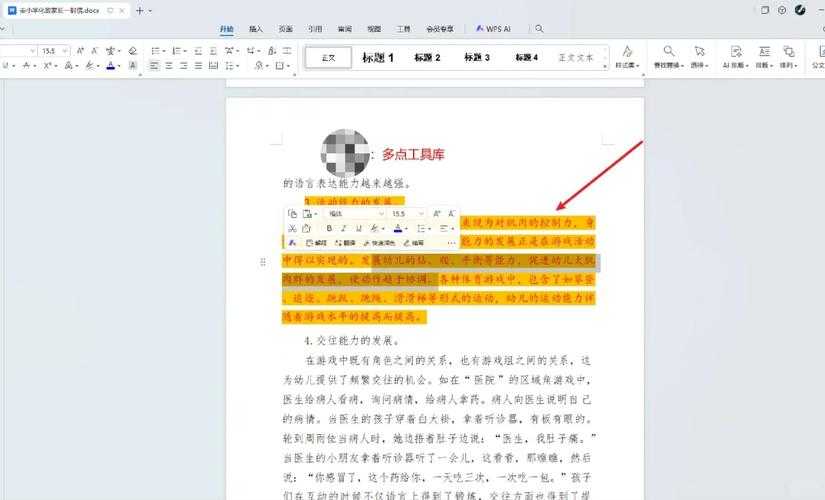Apply font color in the floating toolbar

tap(398, 228)
